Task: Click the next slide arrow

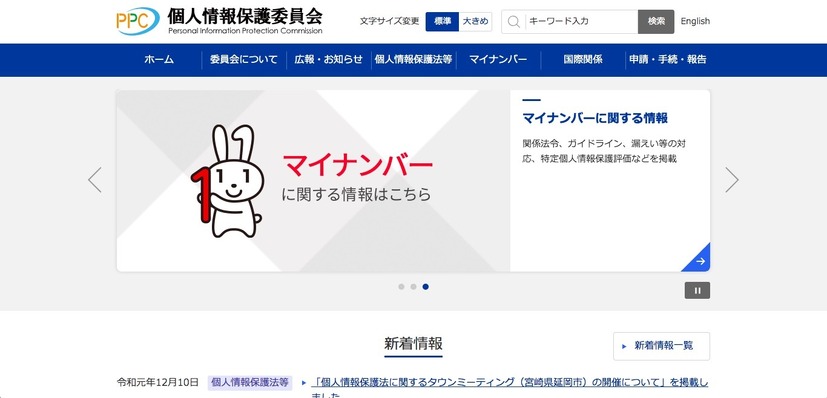Action: point(732,180)
